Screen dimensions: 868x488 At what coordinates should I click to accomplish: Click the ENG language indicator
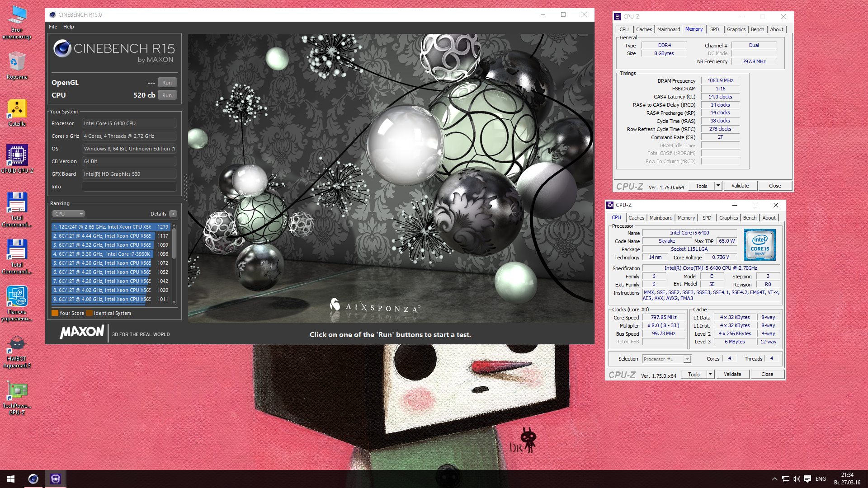click(821, 479)
